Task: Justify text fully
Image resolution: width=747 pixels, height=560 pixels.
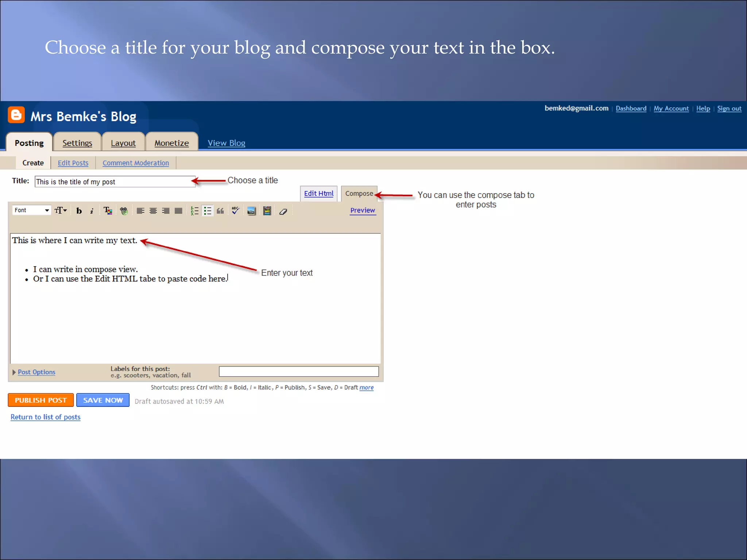Action: click(x=178, y=211)
